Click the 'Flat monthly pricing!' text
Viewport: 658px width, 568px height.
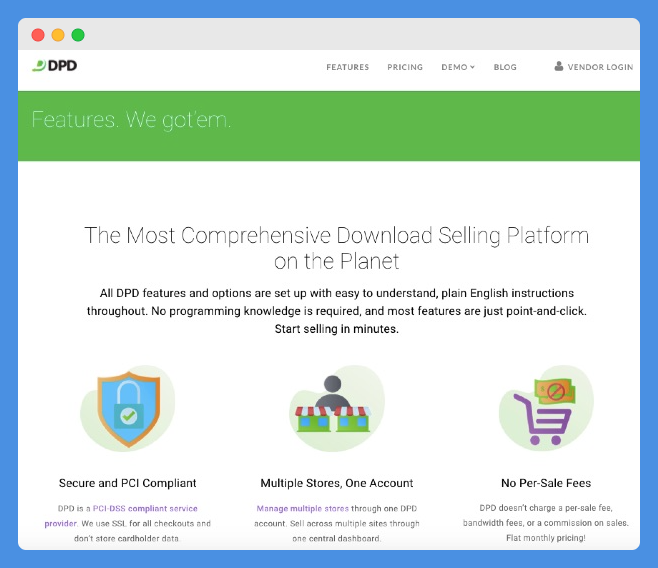[546, 538]
